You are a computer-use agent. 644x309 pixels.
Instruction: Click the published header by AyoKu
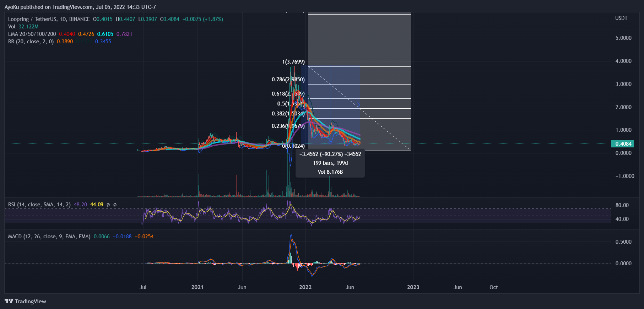click(80, 7)
